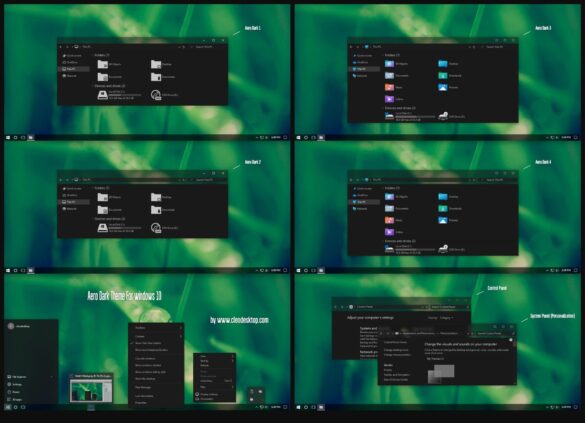Viewport: 585px width, 423px height.
Task: Open 3D Objects folder icon in Aero Dark 3
Action: (389, 63)
